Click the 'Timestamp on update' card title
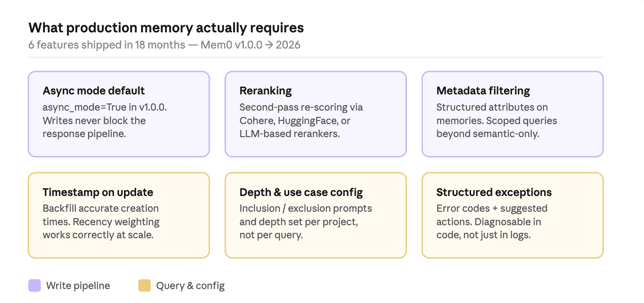The image size is (644, 303). pos(98,192)
